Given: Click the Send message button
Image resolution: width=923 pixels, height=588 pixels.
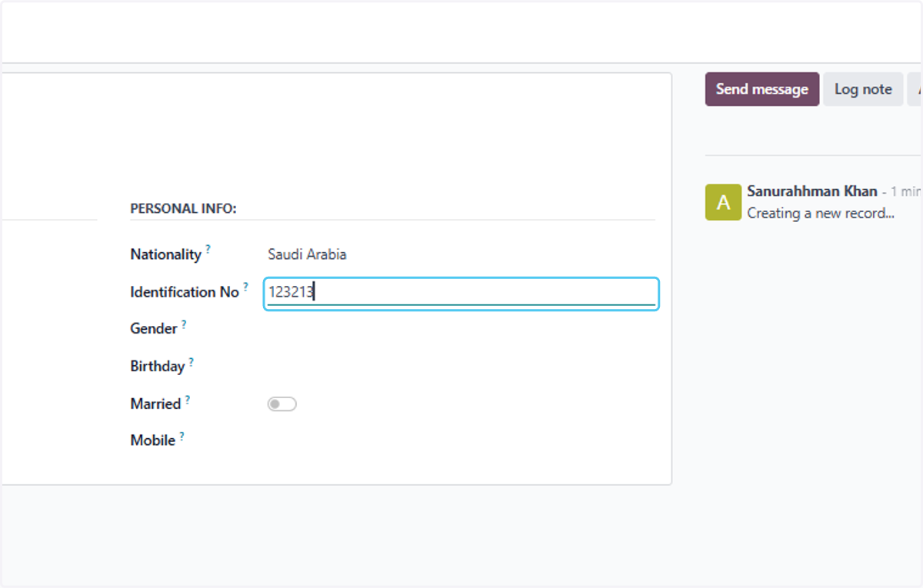Looking at the screenshot, I should pyautogui.click(x=761, y=89).
